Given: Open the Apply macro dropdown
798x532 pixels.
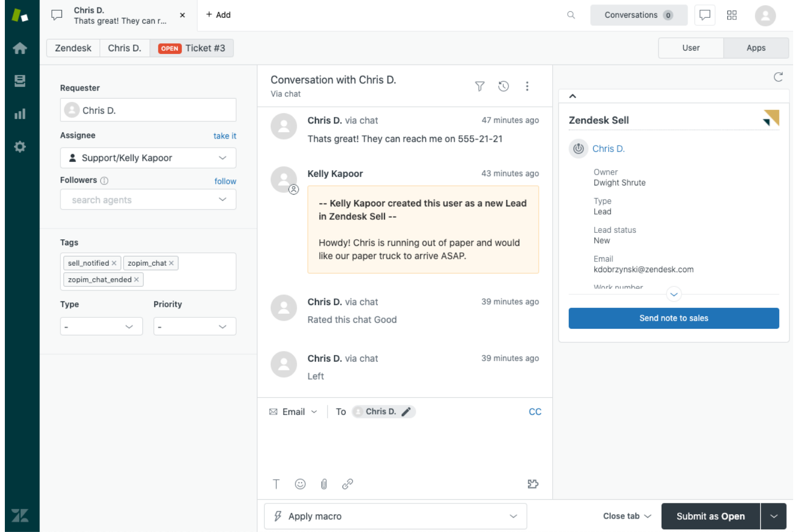Looking at the screenshot, I should tap(395, 516).
